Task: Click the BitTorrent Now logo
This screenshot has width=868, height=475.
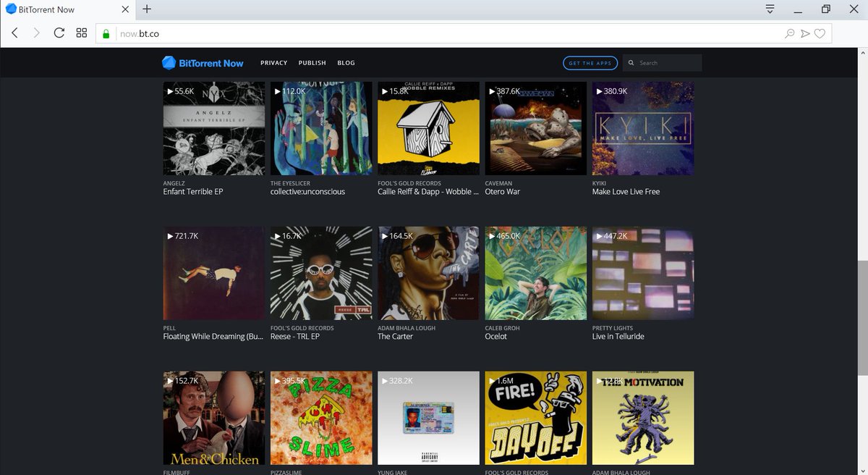Action: pos(203,63)
